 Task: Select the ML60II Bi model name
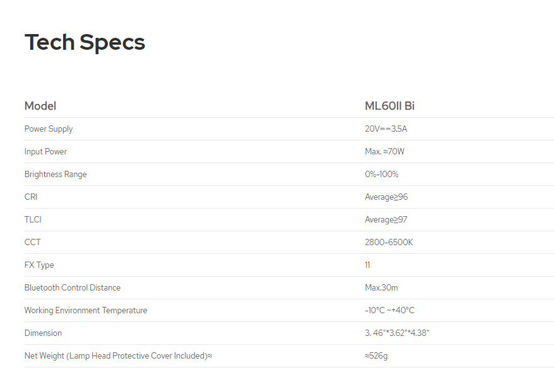389,106
